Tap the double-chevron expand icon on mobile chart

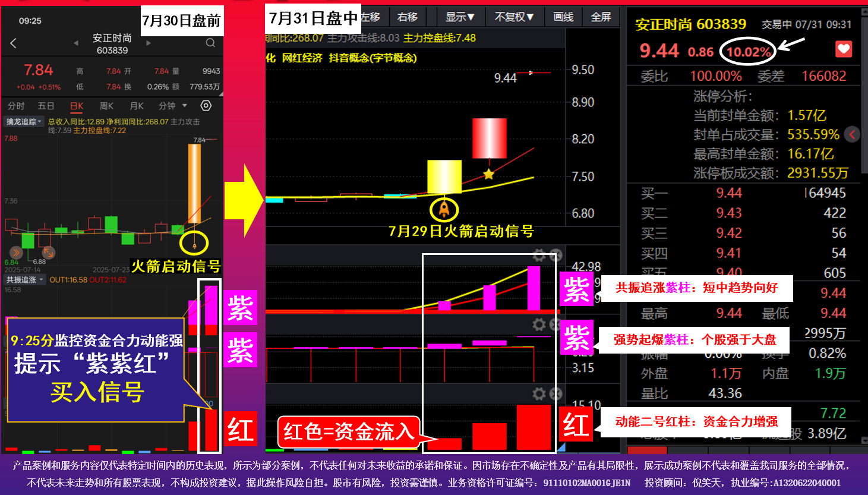[x=16, y=253]
